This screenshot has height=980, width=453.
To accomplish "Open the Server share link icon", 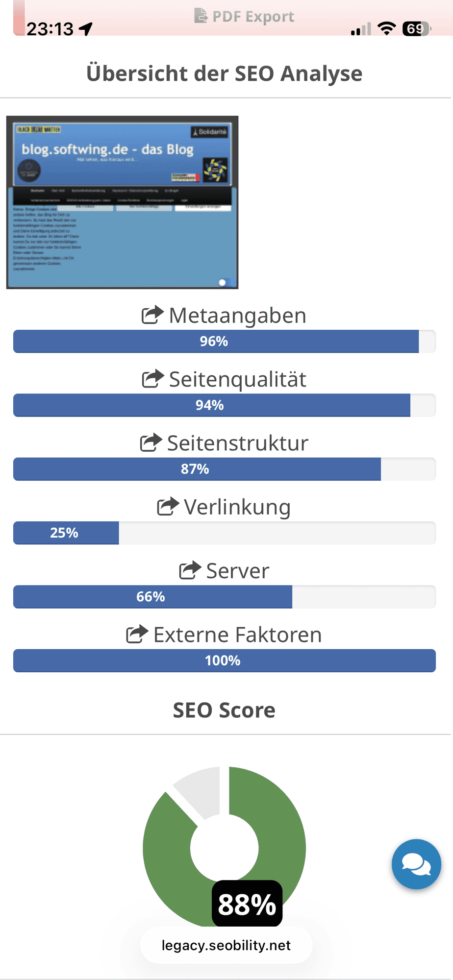I will [190, 570].
